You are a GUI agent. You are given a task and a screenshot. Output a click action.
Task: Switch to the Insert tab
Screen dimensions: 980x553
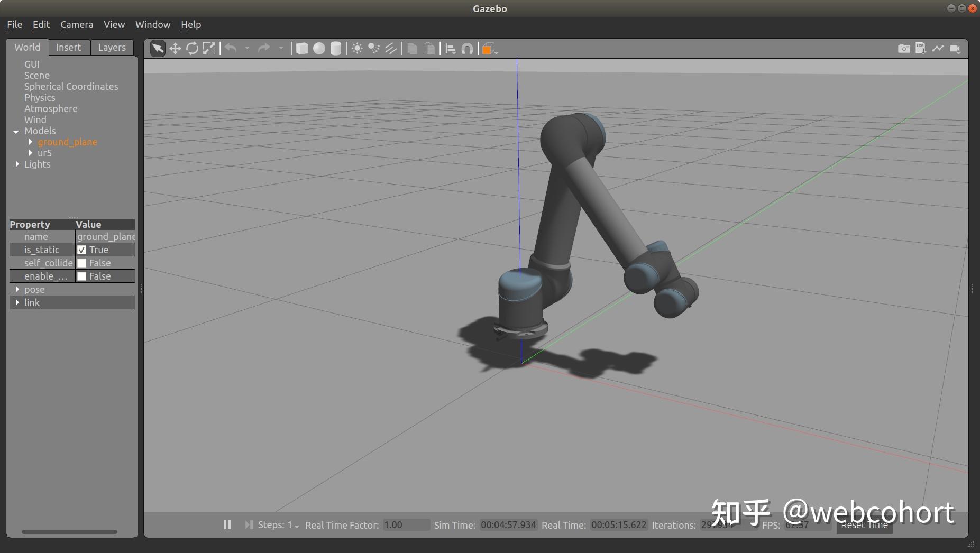pyautogui.click(x=69, y=47)
